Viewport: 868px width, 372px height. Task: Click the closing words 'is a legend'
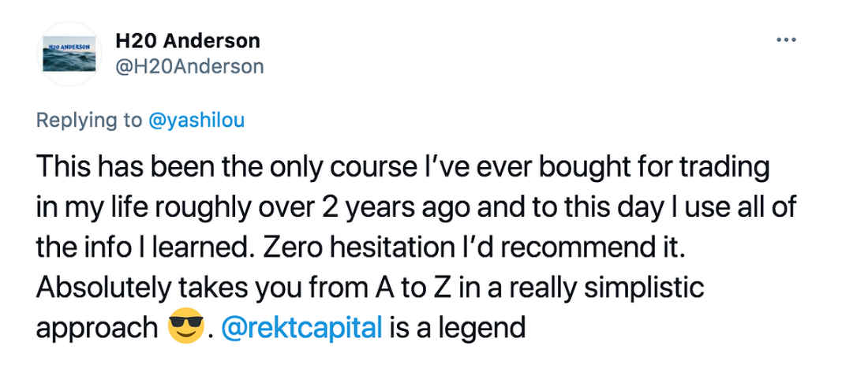tap(457, 329)
